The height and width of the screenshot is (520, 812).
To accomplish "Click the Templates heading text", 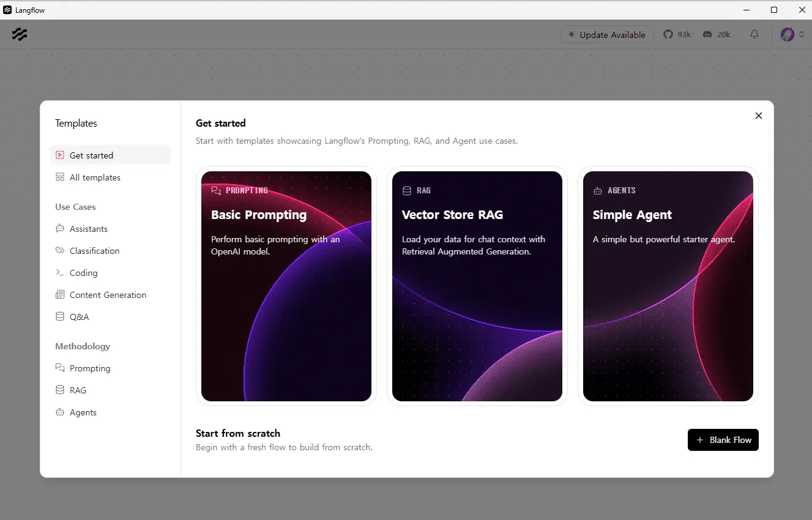I will pos(76,124).
